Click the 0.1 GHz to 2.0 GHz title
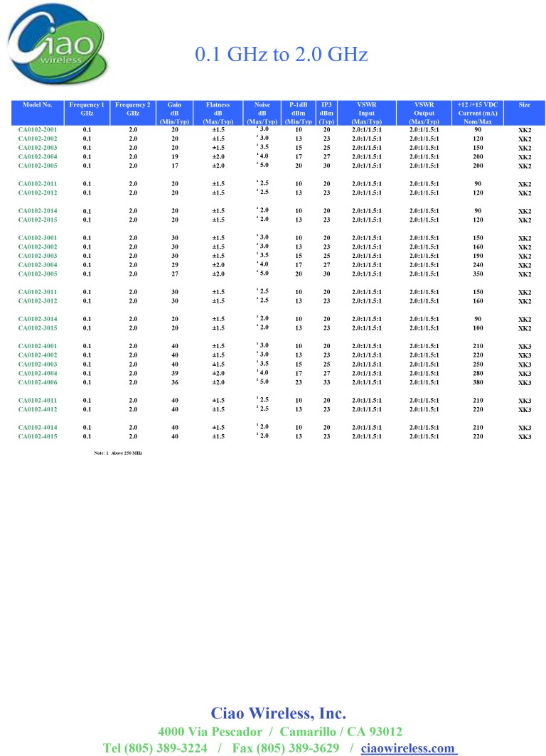The width and height of the screenshot is (546, 756). pos(281,55)
